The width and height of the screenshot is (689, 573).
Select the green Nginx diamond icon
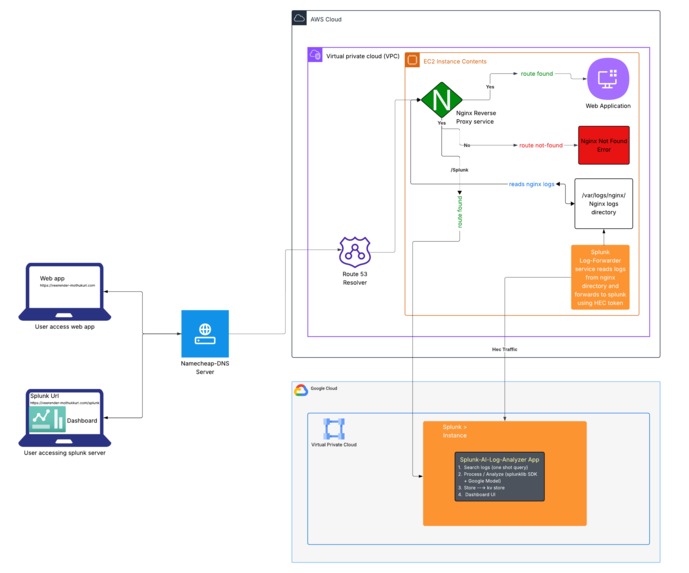click(442, 100)
